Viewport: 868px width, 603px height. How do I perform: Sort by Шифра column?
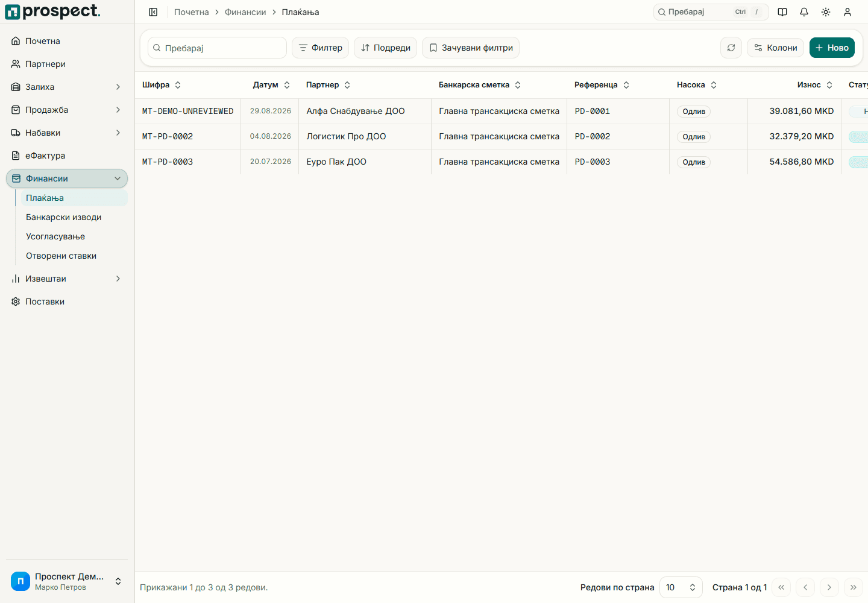pos(162,85)
